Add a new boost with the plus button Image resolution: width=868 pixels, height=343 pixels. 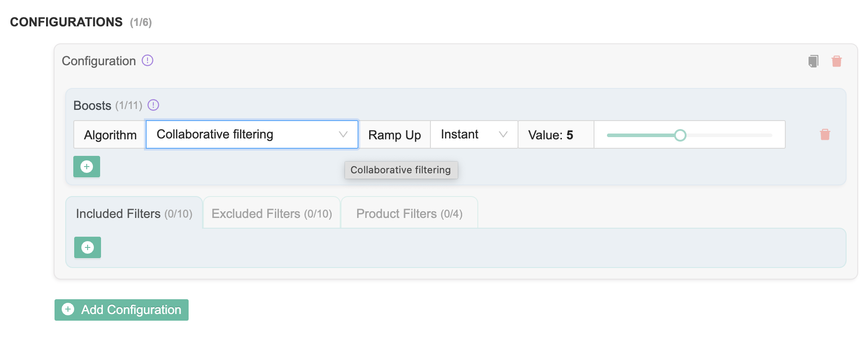(87, 167)
